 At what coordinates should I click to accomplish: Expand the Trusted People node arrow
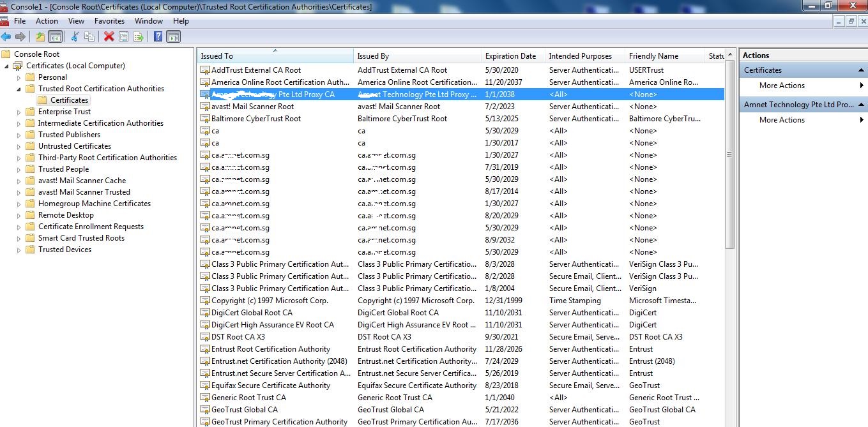tap(19, 169)
